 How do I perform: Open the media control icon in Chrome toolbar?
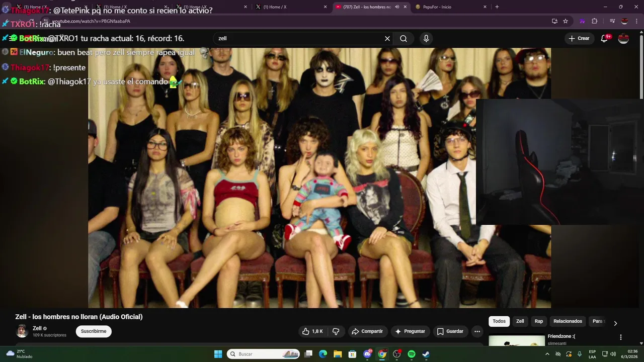tap(612, 21)
